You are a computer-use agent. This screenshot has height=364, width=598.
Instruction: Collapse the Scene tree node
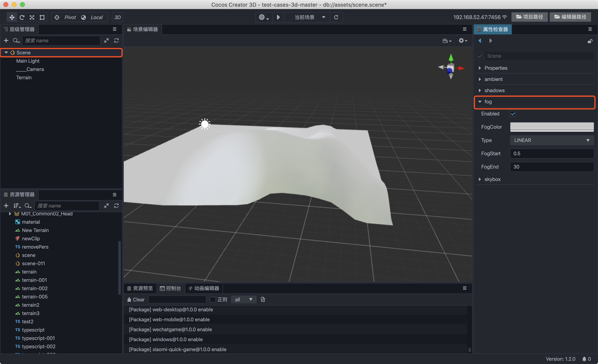[x=6, y=52]
